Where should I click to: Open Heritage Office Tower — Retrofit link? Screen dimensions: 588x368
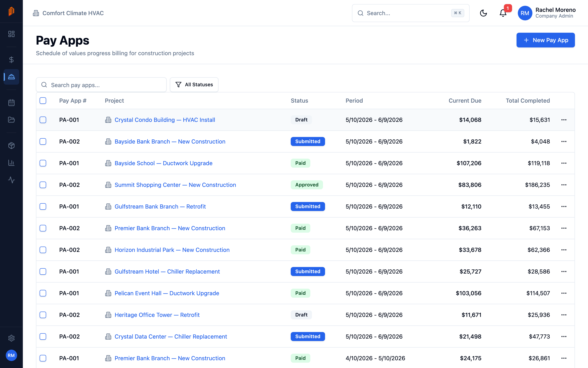[x=157, y=315]
